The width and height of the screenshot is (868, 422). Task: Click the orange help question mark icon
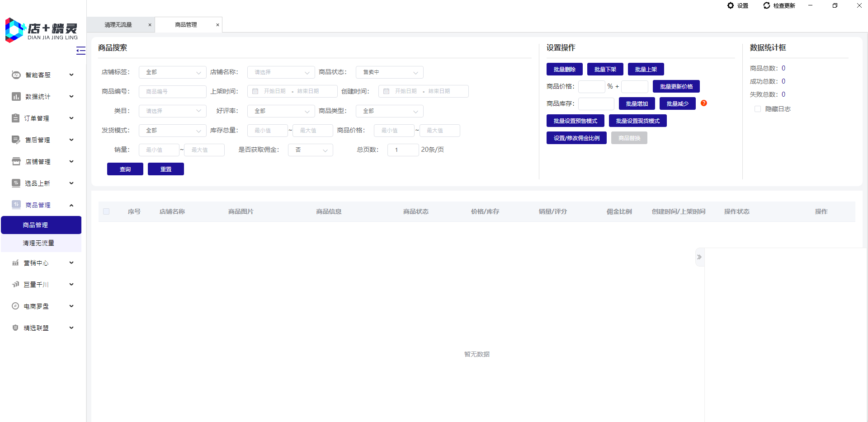704,103
